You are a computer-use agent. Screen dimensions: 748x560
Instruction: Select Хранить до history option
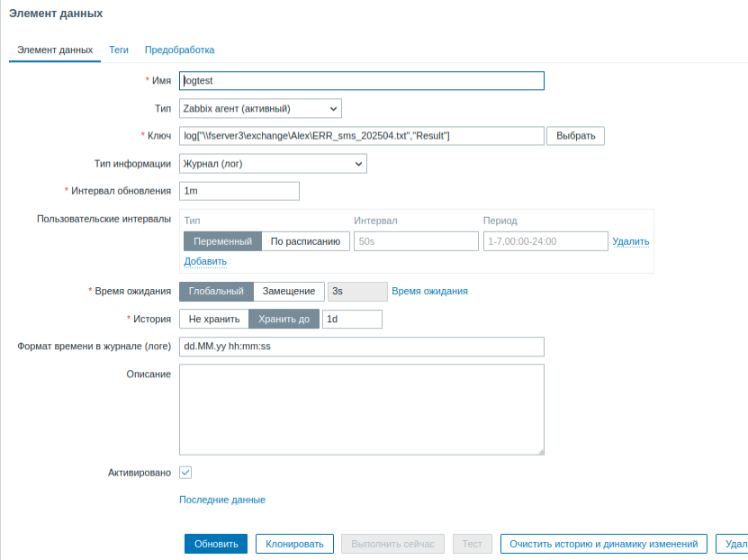click(x=284, y=319)
